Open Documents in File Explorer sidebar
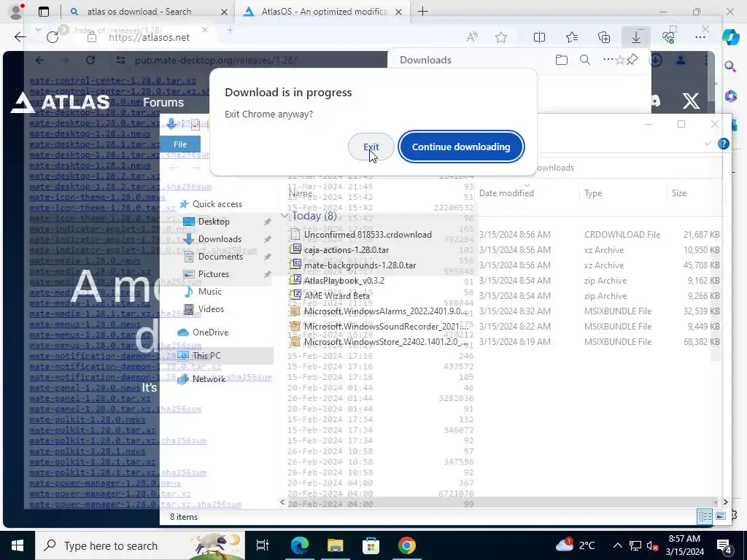Image resolution: width=747 pixels, height=560 pixels. click(220, 257)
